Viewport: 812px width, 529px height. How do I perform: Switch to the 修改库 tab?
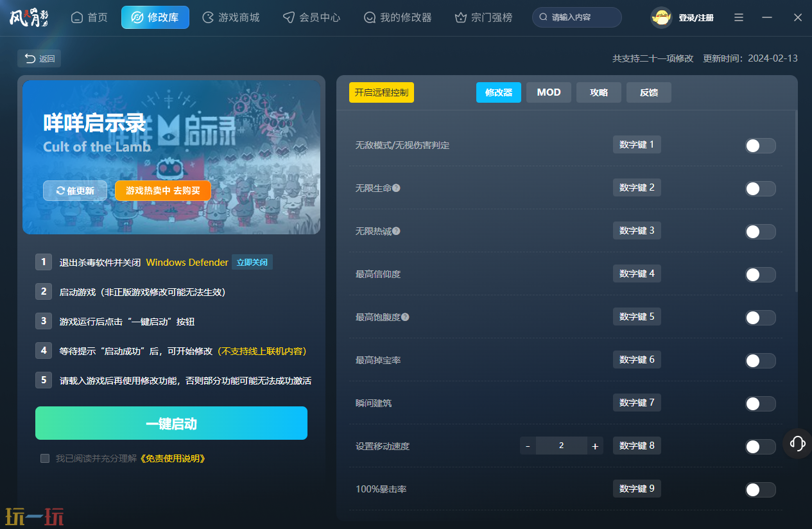coord(155,17)
